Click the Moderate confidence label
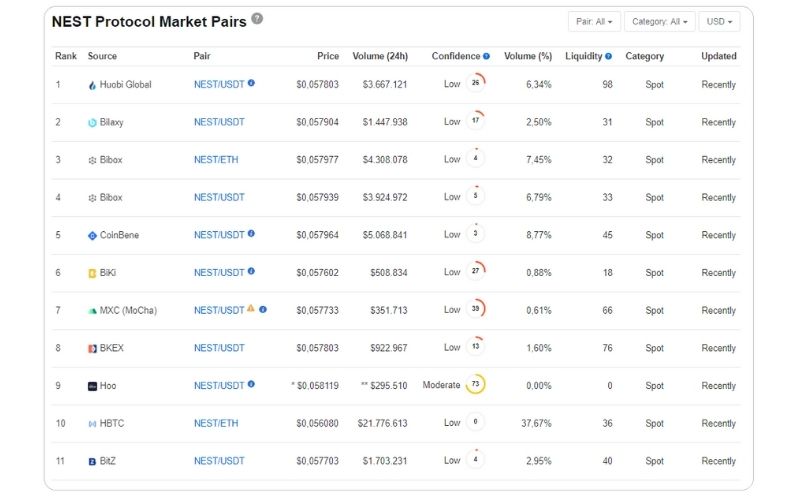This screenshot has height=500, width=800. (x=441, y=385)
